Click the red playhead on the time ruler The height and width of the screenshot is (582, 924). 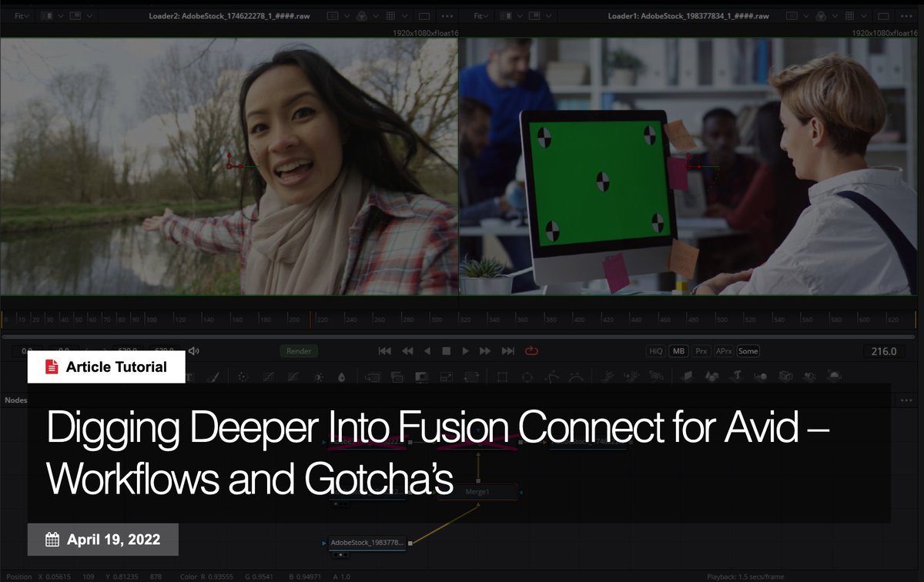(310, 319)
